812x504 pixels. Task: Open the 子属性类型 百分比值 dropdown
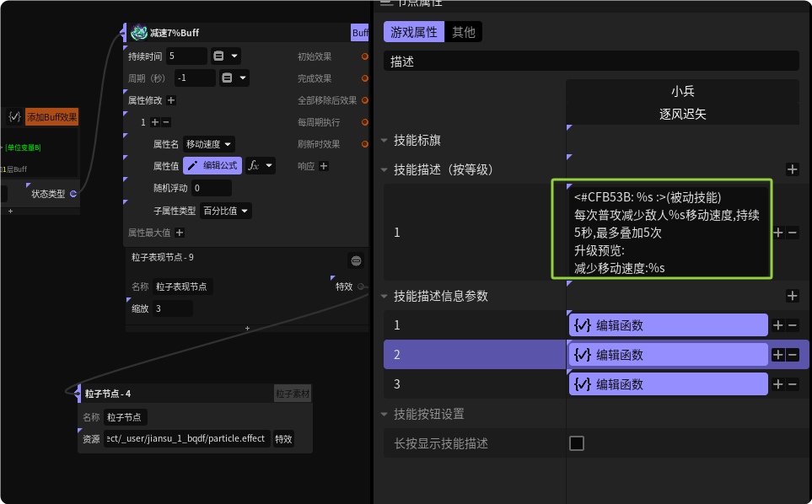tap(226, 211)
